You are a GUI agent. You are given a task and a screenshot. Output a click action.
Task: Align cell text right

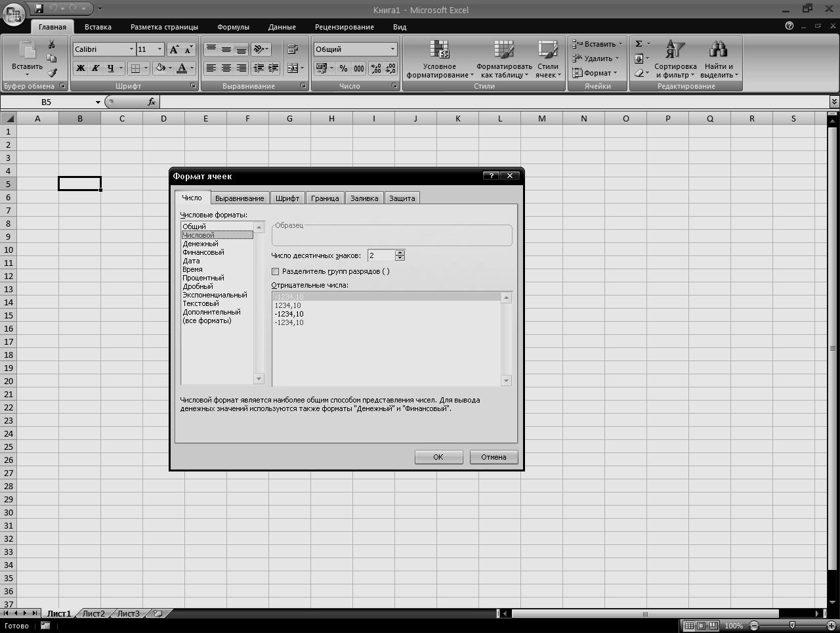(x=241, y=68)
